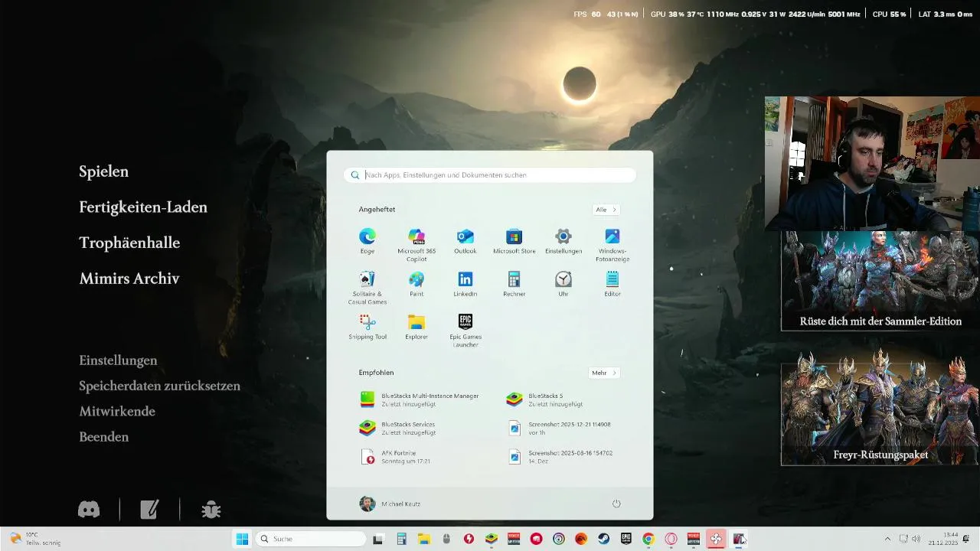Image resolution: width=980 pixels, height=551 pixels.
Task: Open game Einstellungen menu entry
Action: click(x=118, y=360)
